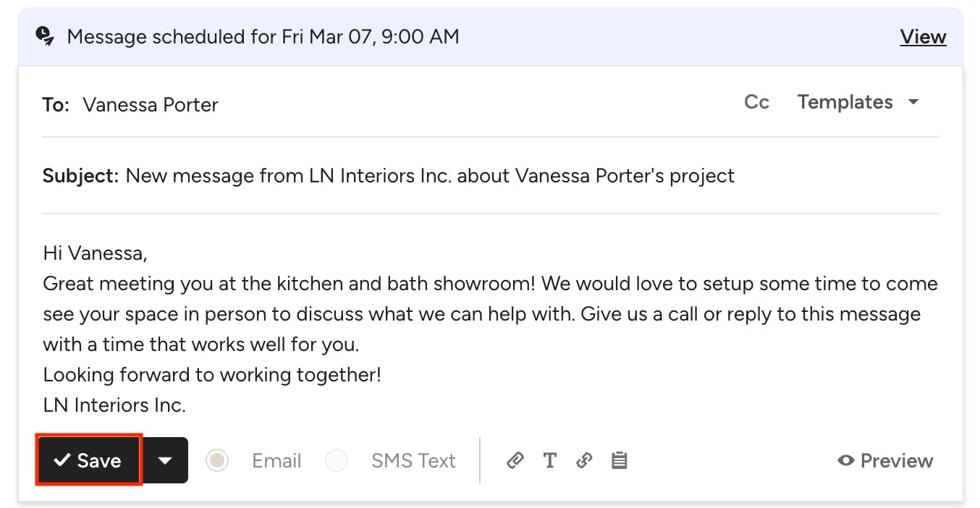Click the paperclip attachment icon
The height and width of the screenshot is (508, 980).
[515, 460]
